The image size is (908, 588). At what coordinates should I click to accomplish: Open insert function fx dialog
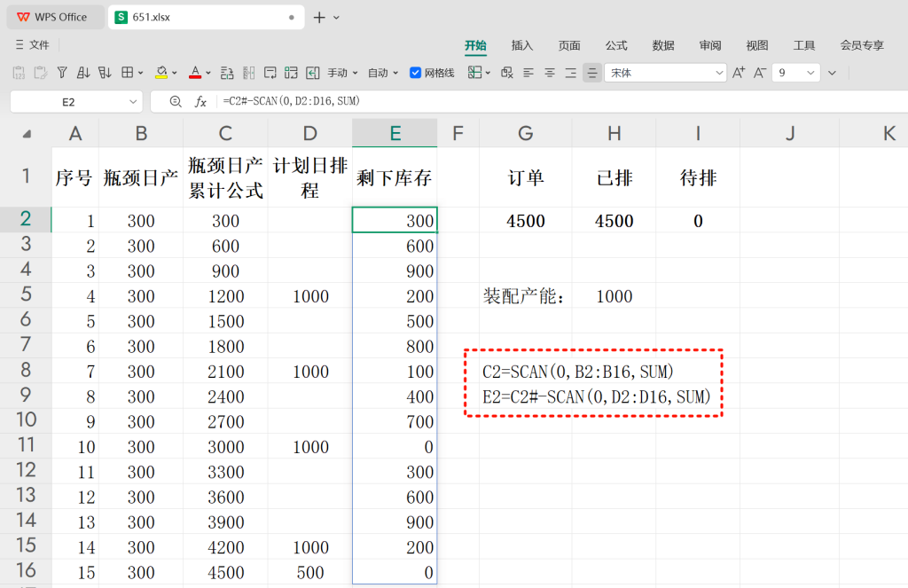pos(200,101)
